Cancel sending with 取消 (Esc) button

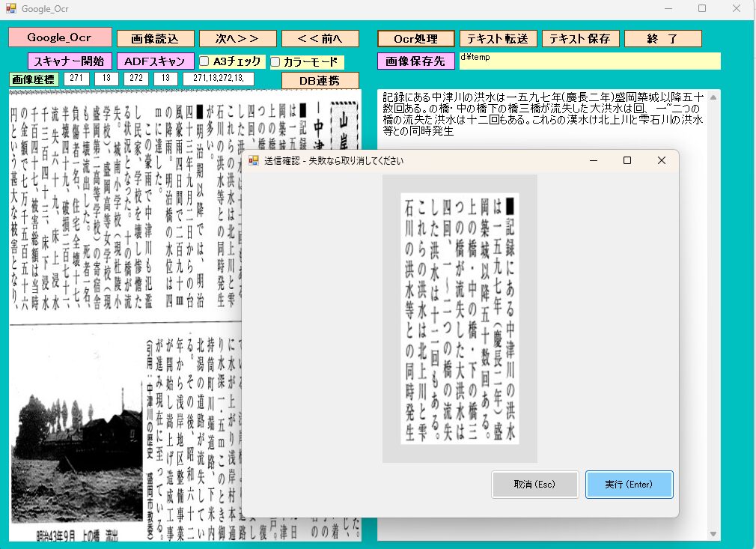(534, 485)
